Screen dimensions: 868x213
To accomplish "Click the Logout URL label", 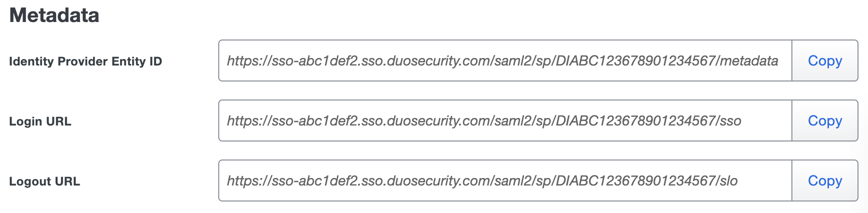I will pyautogui.click(x=45, y=181).
